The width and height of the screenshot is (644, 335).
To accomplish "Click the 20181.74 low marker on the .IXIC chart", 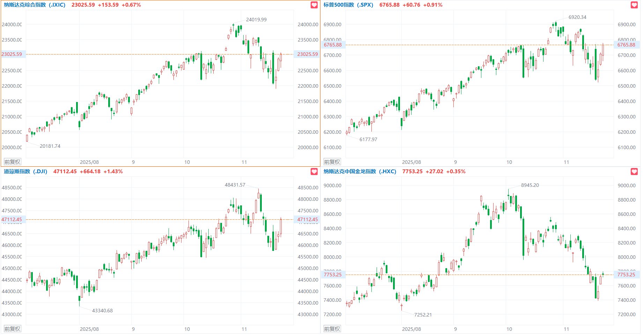I will click(50, 146).
